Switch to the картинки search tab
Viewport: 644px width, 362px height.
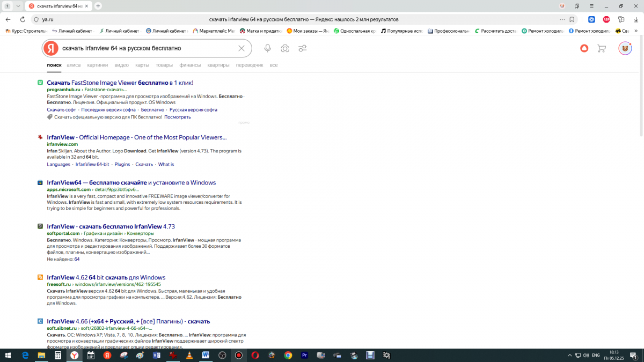click(x=97, y=65)
